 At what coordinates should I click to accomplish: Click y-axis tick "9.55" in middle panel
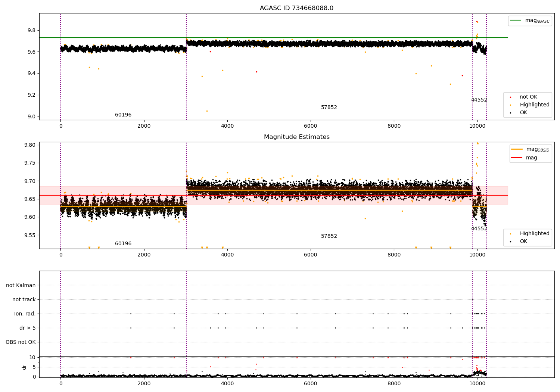(x=30, y=236)
